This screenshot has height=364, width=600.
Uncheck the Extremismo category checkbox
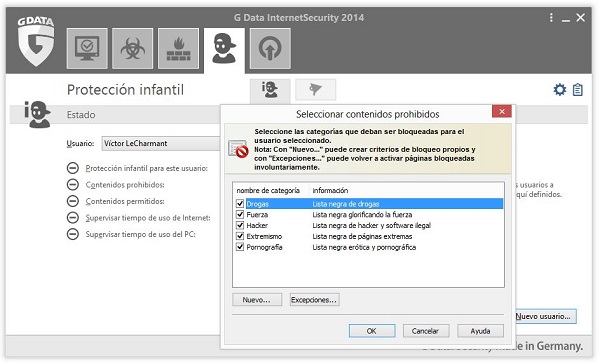coord(240,236)
